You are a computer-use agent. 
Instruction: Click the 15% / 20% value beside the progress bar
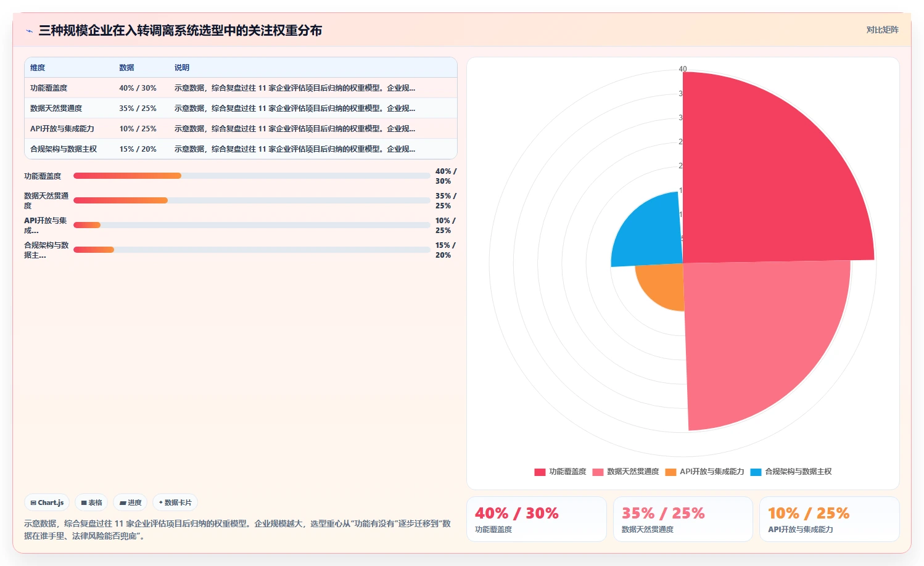(x=445, y=250)
